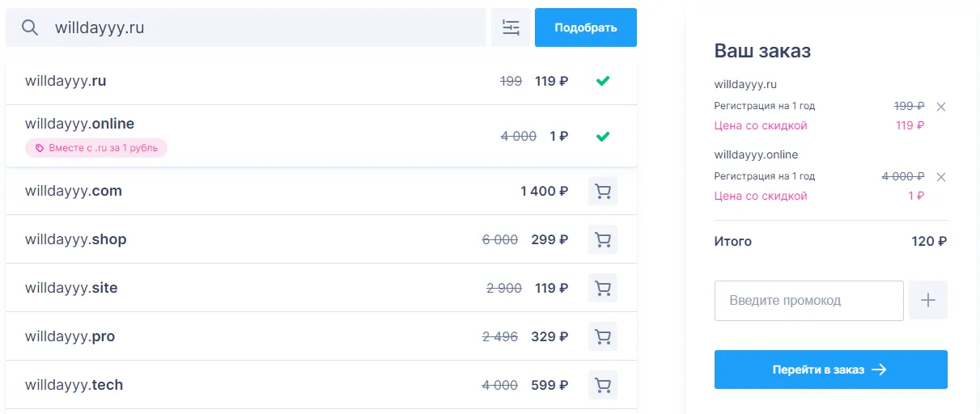
Task: Click the 599 ₽ price for .tech
Action: (x=550, y=386)
